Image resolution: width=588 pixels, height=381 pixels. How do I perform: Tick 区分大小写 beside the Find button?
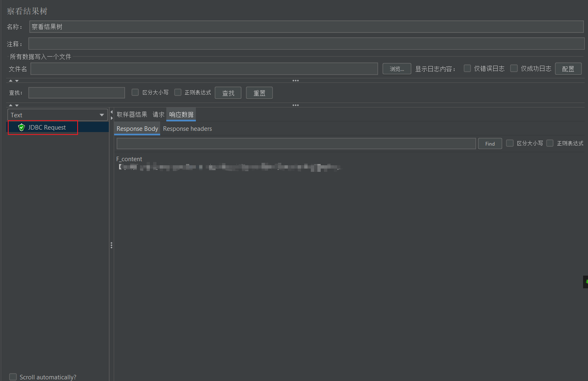[x=510, y=143]
